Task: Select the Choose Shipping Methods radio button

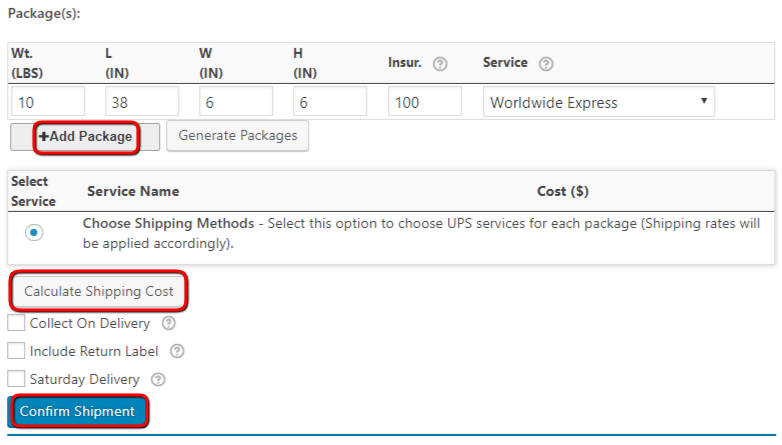Action: tap(34, 232)
